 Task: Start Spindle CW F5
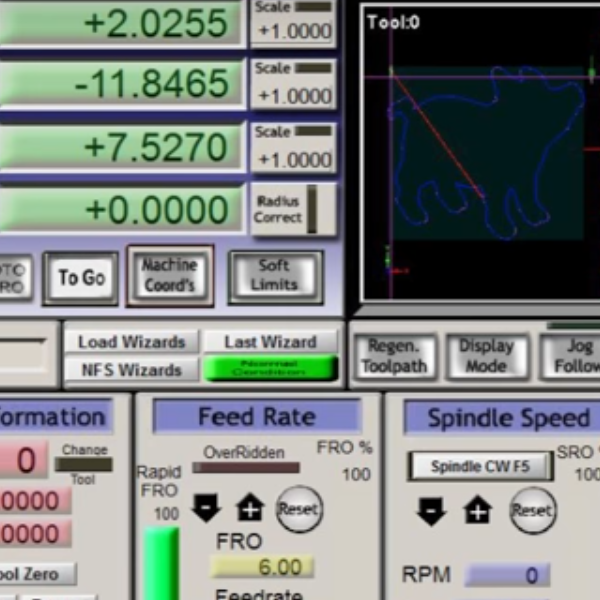pyautogui.click(x=480, y=466)
